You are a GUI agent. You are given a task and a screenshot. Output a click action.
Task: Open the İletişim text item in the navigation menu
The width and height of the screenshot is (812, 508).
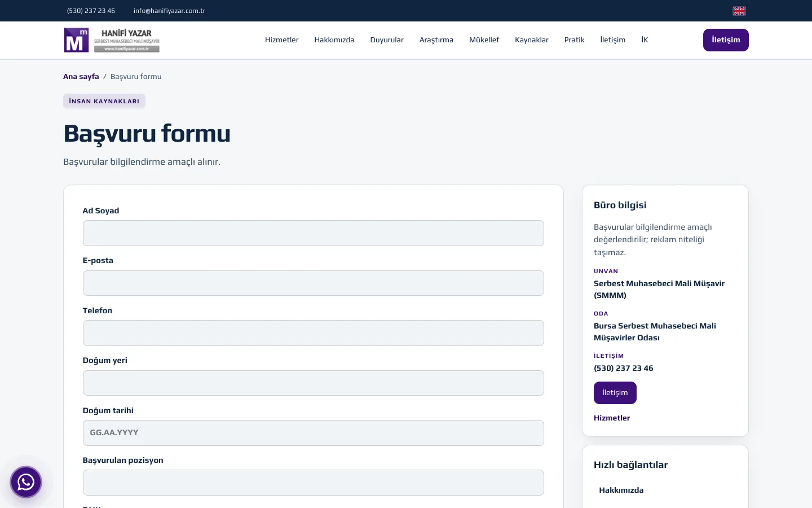tap(613, 40)
